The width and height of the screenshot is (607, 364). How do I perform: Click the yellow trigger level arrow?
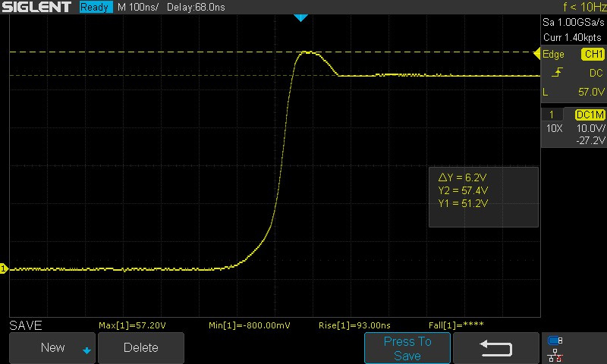537,53
